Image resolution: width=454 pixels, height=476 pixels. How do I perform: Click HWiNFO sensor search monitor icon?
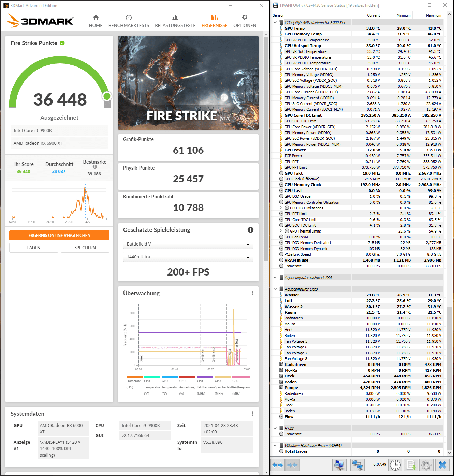pyautogui.click(x=339, y=465)
